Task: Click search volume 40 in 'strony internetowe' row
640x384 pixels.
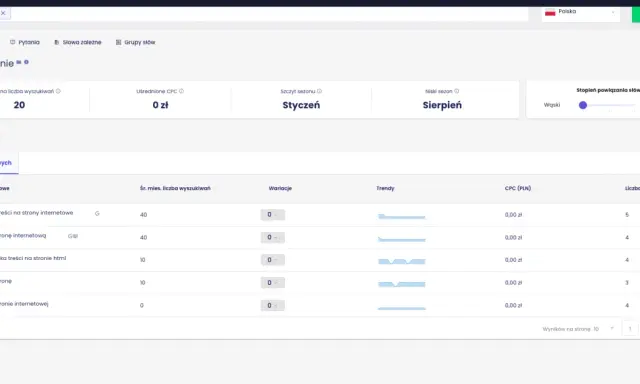Action: [143, 215]
